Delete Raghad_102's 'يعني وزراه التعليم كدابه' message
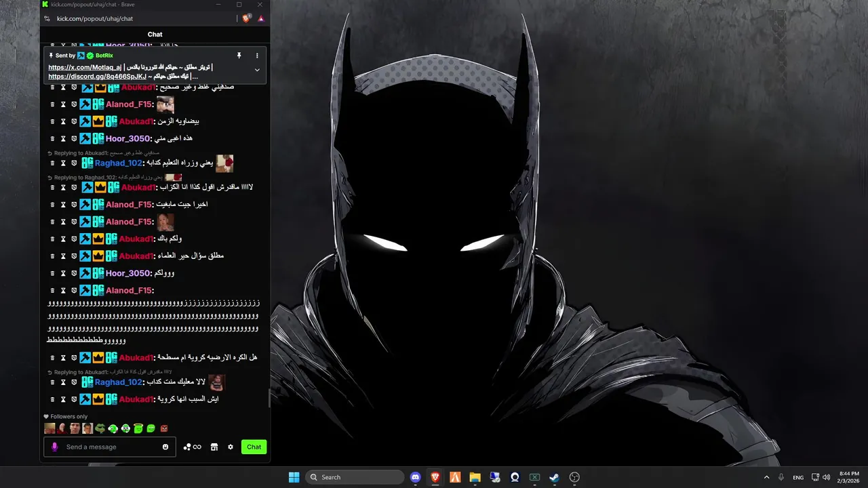 point(52,163)
